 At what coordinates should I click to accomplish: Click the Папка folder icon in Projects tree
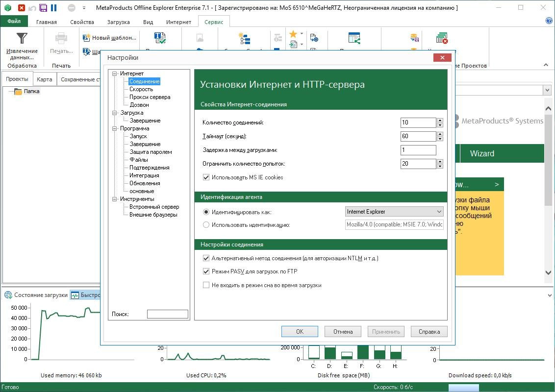18,91
